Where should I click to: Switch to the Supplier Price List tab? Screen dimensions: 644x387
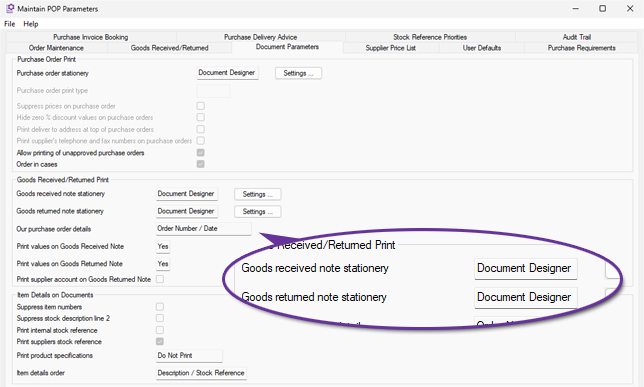pos(391,48)
